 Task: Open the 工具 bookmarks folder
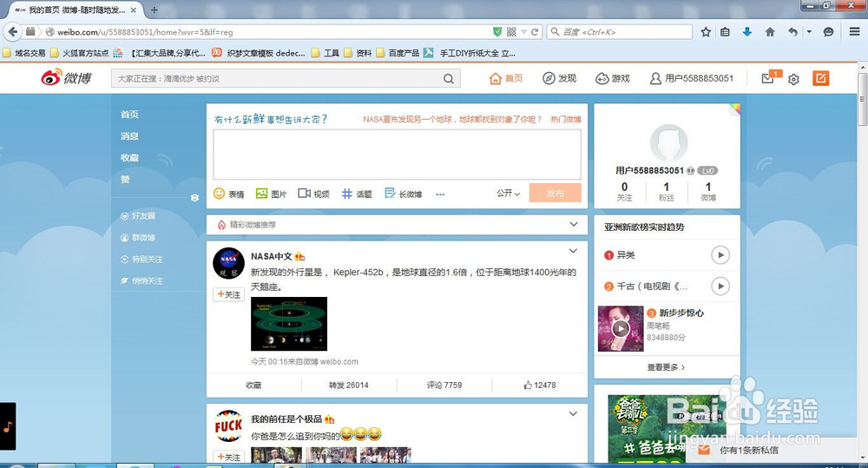[325, 53]
